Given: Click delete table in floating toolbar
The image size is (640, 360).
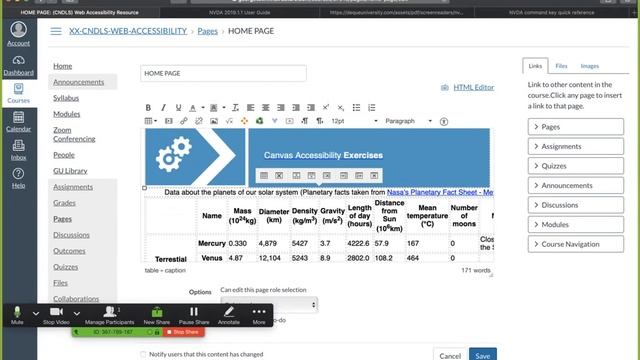Looking at the screenshot, I should tap(279, 176).
